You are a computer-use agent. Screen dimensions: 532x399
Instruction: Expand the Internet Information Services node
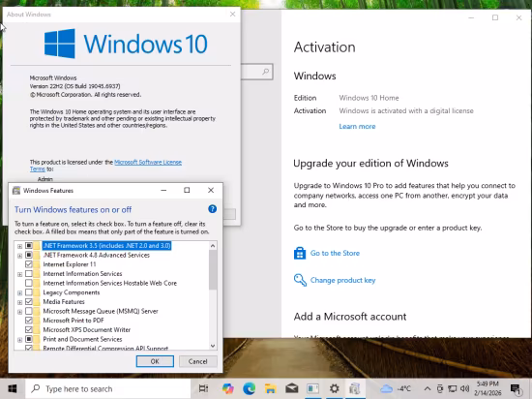pos(19,274)
